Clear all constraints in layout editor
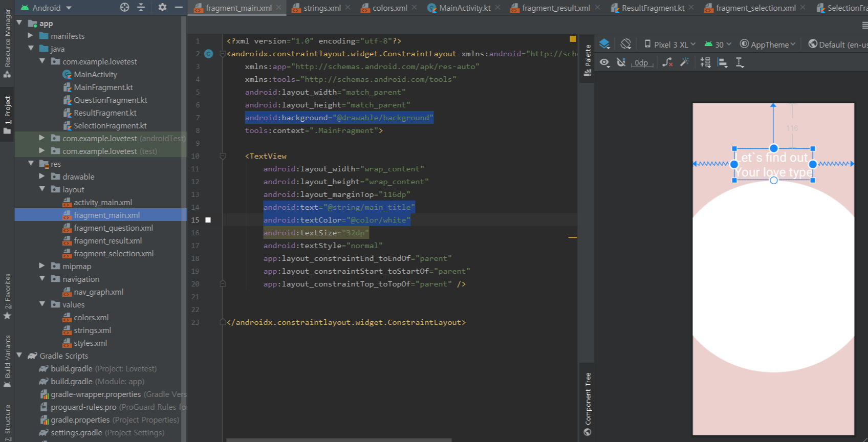868x442 pixels. (x=667, y=62)
